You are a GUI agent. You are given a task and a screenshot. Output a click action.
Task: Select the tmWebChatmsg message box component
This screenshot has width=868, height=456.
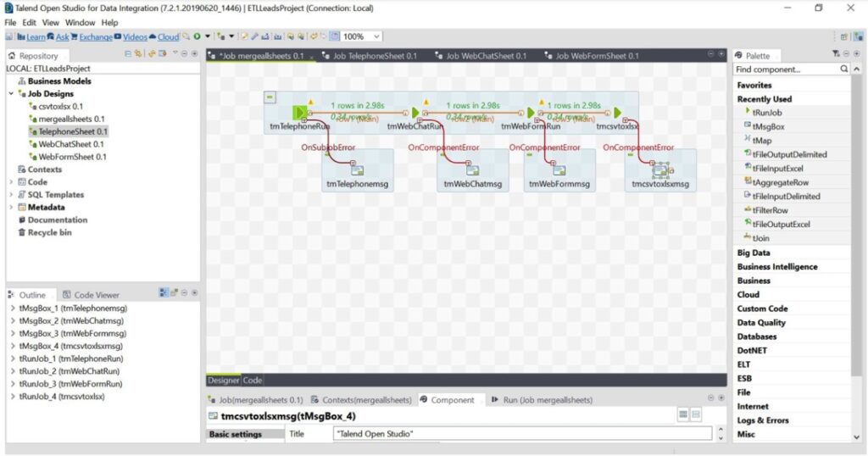(472, 170)
